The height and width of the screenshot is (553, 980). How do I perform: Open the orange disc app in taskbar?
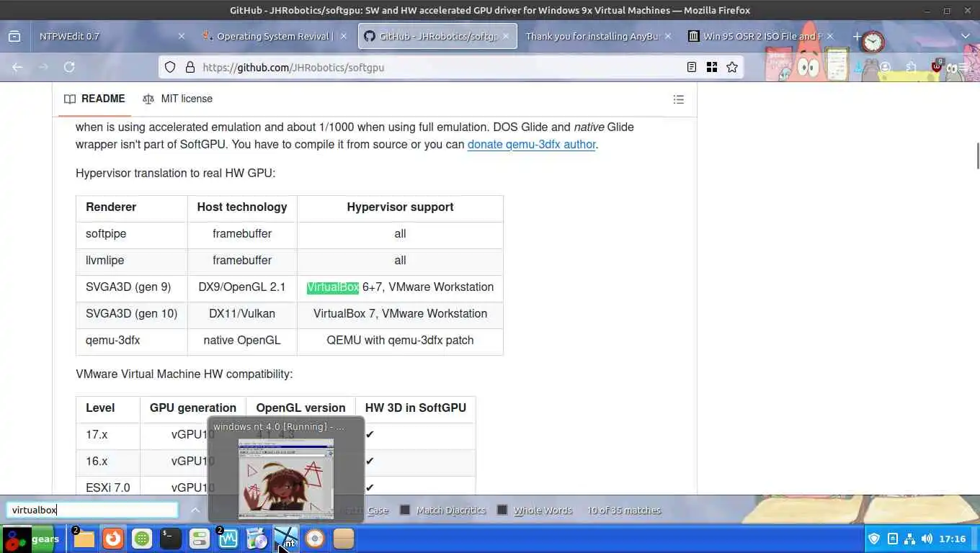314,539
